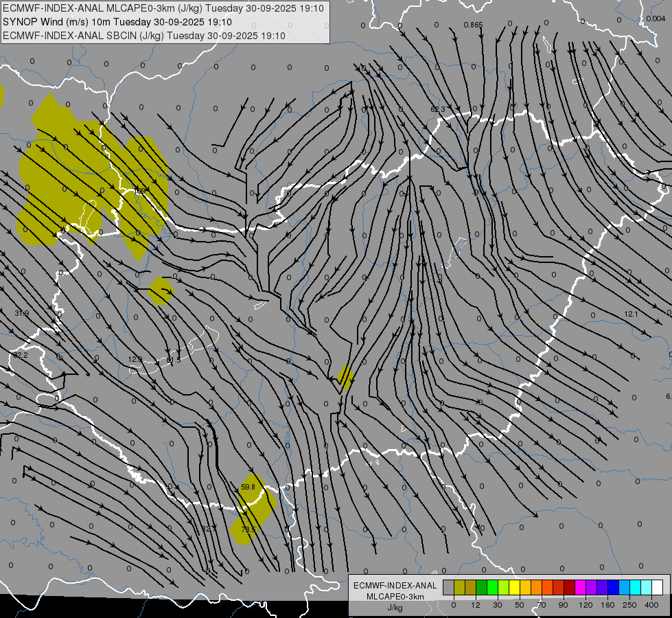Select the cyan legend swatch
672x618 pixels.
636,588
